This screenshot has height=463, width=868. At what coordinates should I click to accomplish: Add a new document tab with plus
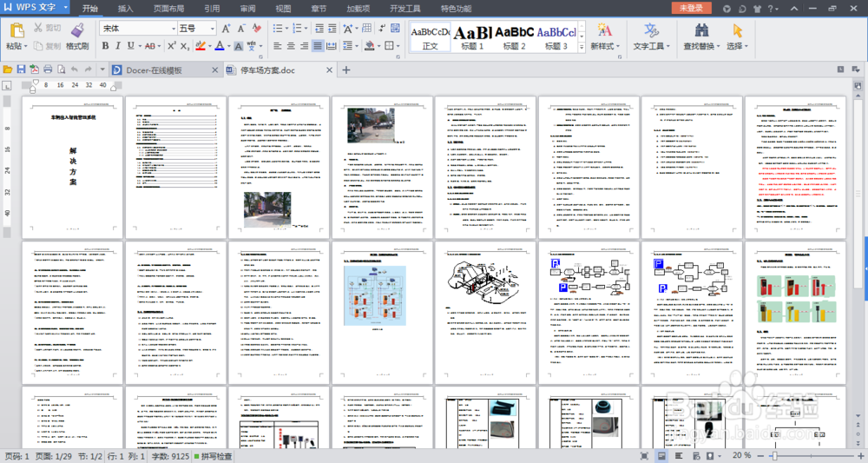coord(346,69)
